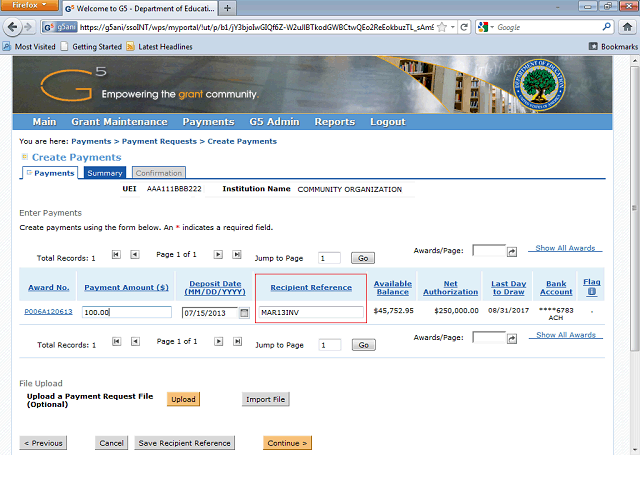Screen dimensions: 640x480
Task: Click the browser forward arrow
Action: [x=28, y=27]
